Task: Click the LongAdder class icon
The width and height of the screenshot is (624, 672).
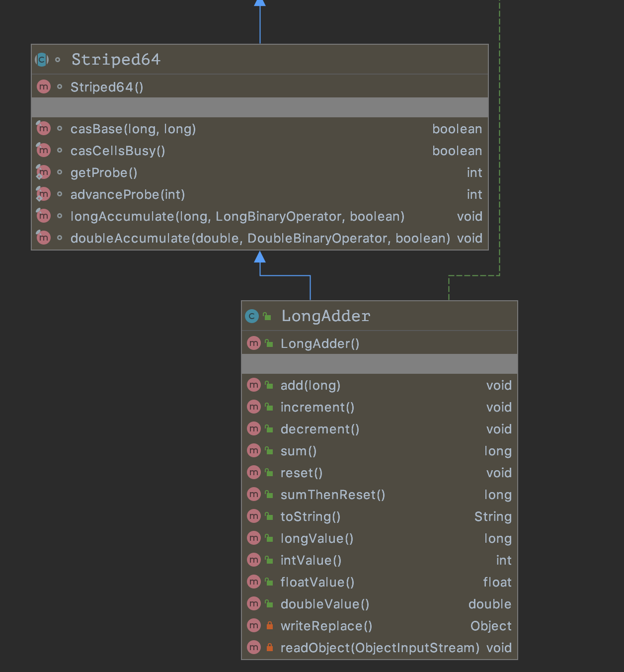Action: click(252, 316)
